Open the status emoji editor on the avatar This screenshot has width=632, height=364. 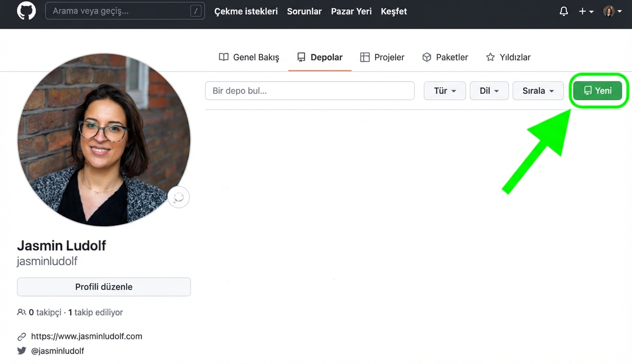178,197
